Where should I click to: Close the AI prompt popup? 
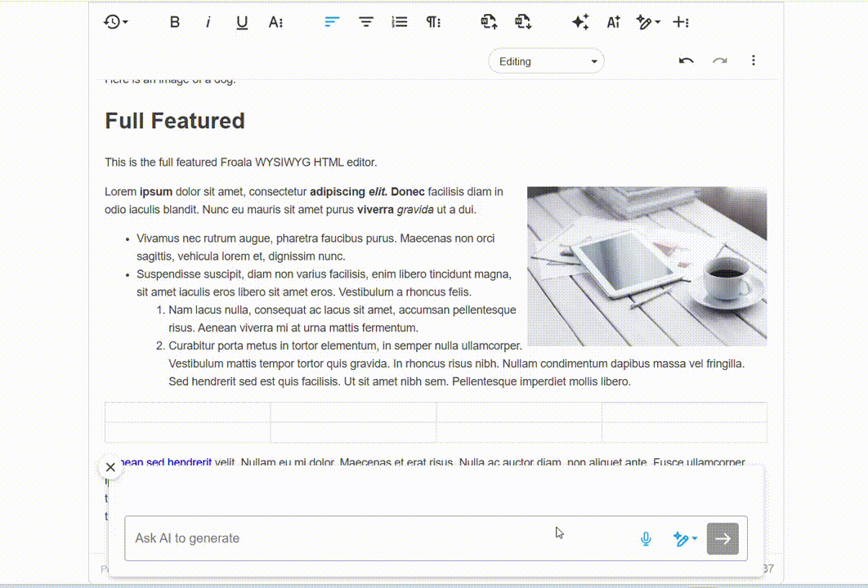tap(110, 467)
